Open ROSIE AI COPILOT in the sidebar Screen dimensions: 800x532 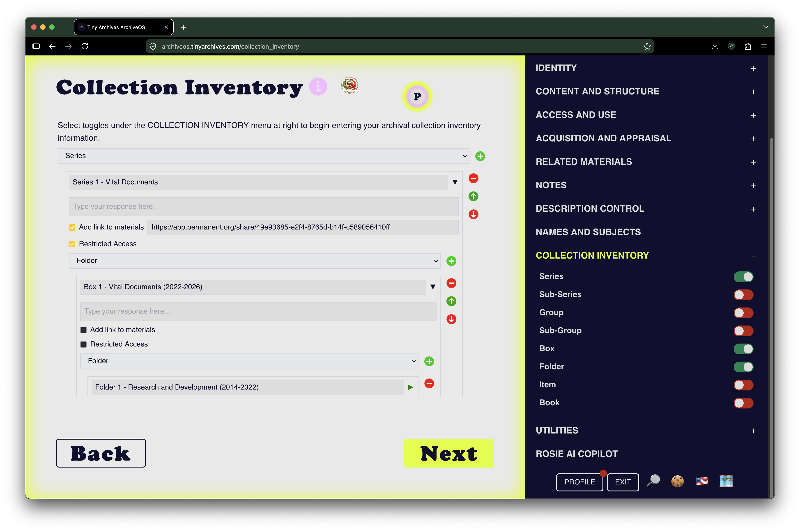point(576,454)
